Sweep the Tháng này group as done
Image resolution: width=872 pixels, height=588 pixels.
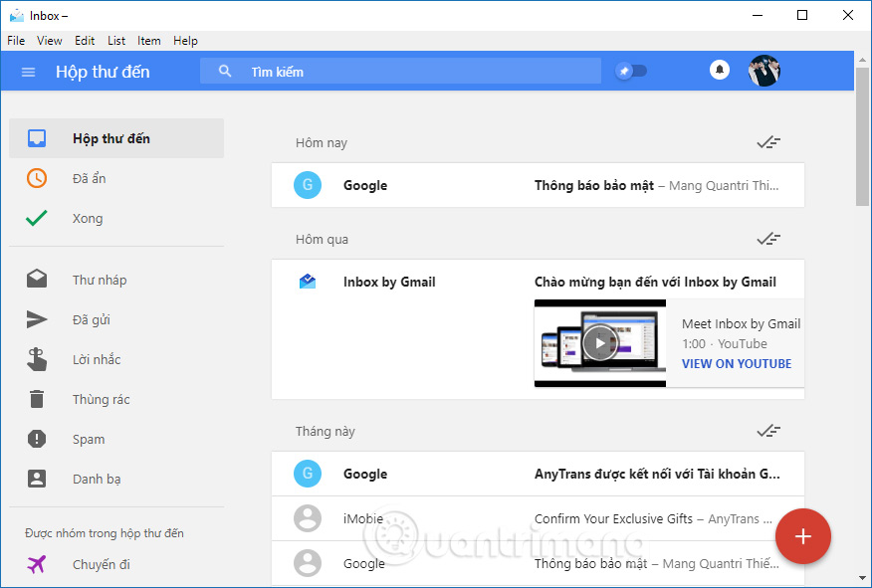768,431
